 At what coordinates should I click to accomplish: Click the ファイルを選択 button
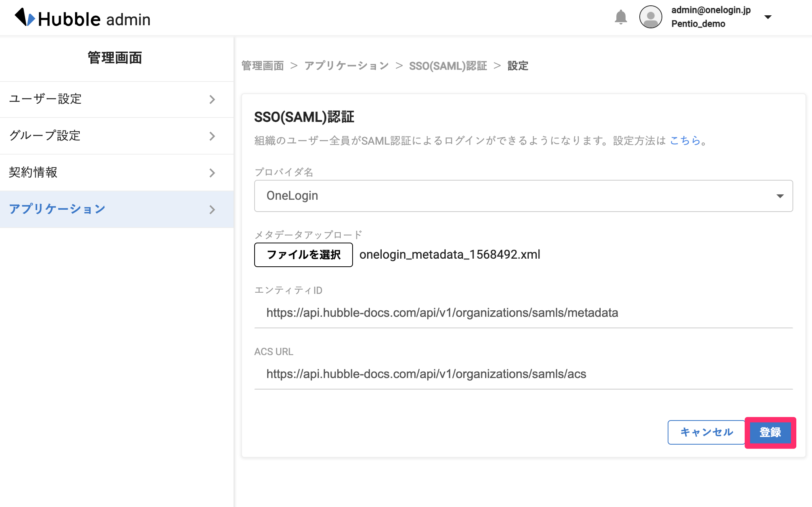pos(304,255)
